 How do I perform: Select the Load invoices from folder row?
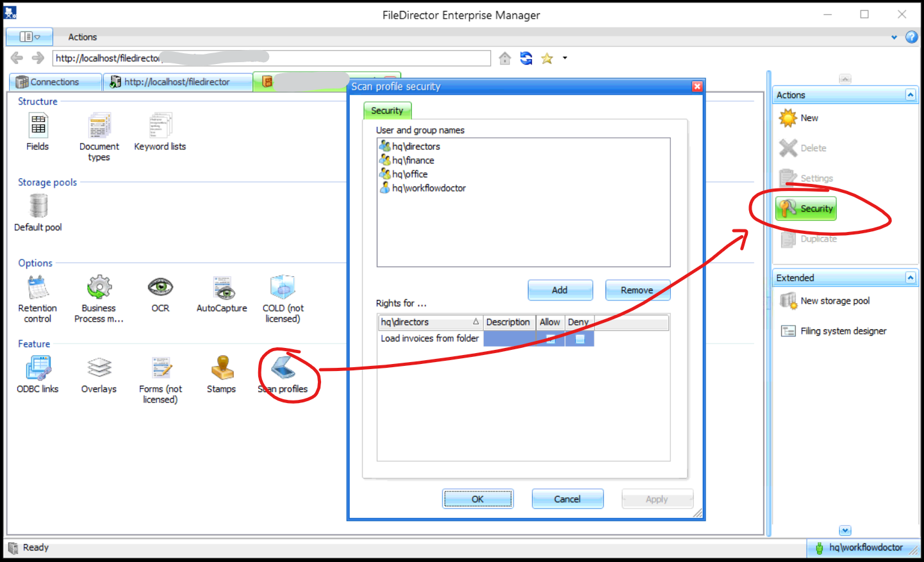pyautogui.click(x=486, y=338)
